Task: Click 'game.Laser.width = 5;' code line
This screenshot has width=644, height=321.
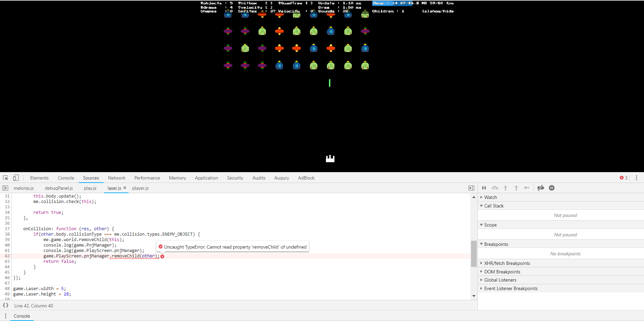Action: (x=40, y=289)
